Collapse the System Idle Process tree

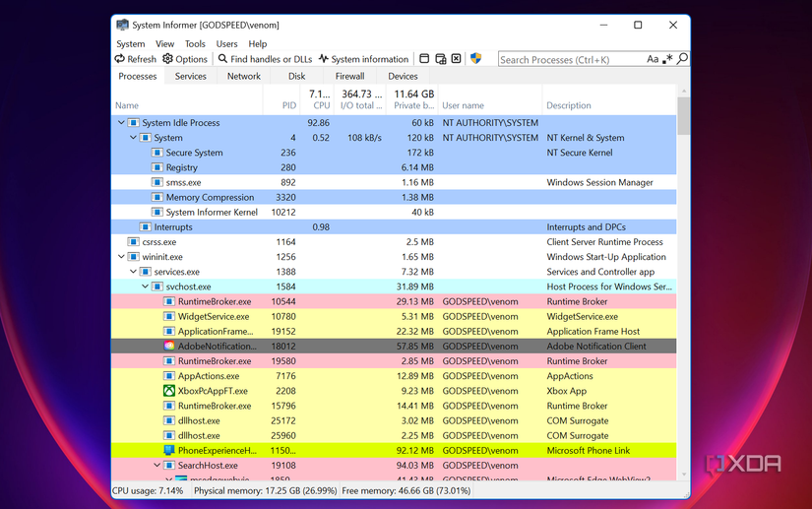click(x=121, y=123)
